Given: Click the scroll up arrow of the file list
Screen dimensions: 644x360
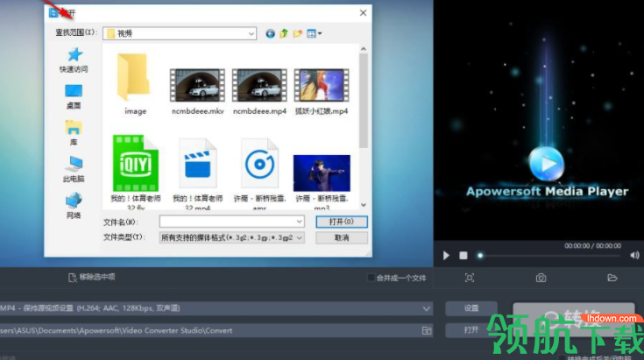Looking at the screenshot, I should click(364, 49).
